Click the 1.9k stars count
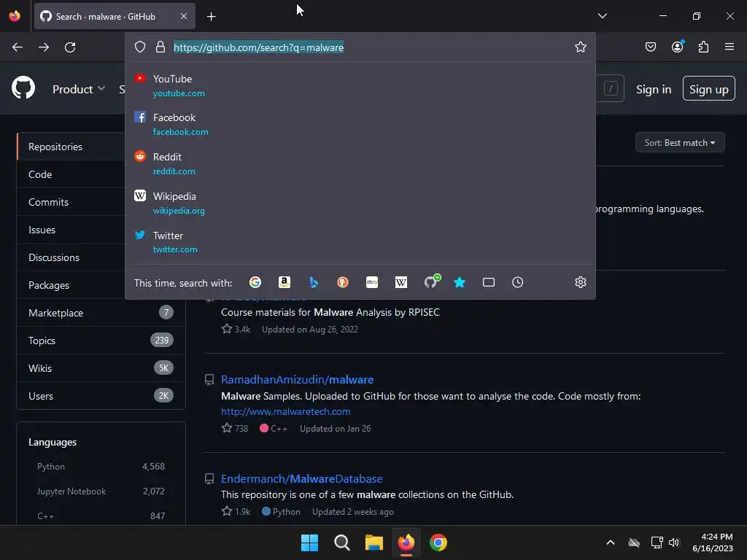The image size is (747, 560). [x=236, y=511]
